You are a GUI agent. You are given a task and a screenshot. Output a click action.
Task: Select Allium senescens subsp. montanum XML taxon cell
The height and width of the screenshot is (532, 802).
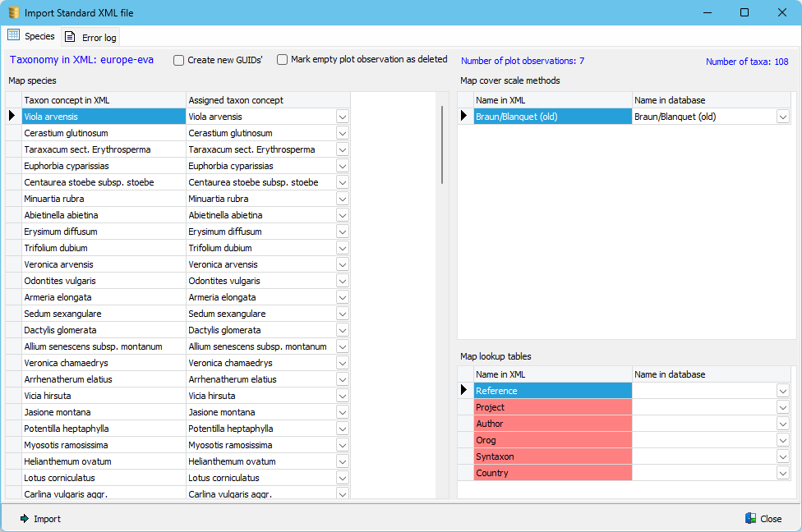tap(104, 346)
